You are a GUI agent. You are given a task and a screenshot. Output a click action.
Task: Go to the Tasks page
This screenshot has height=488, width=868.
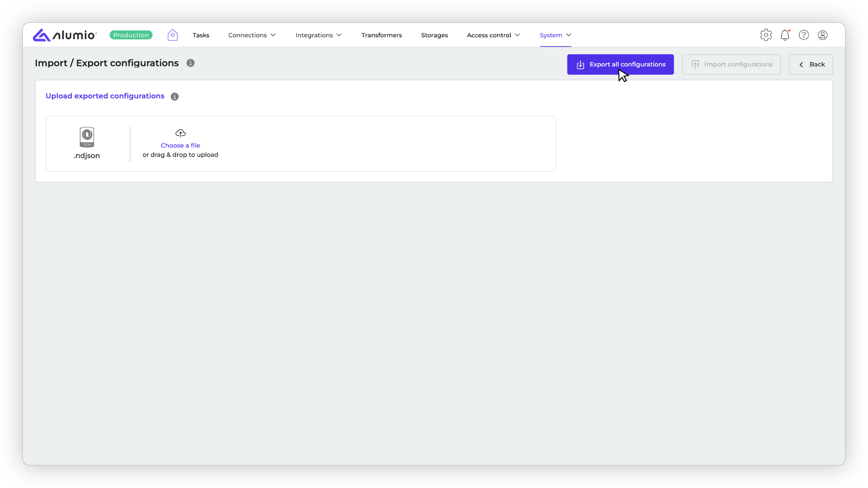[x=201, y=35]
